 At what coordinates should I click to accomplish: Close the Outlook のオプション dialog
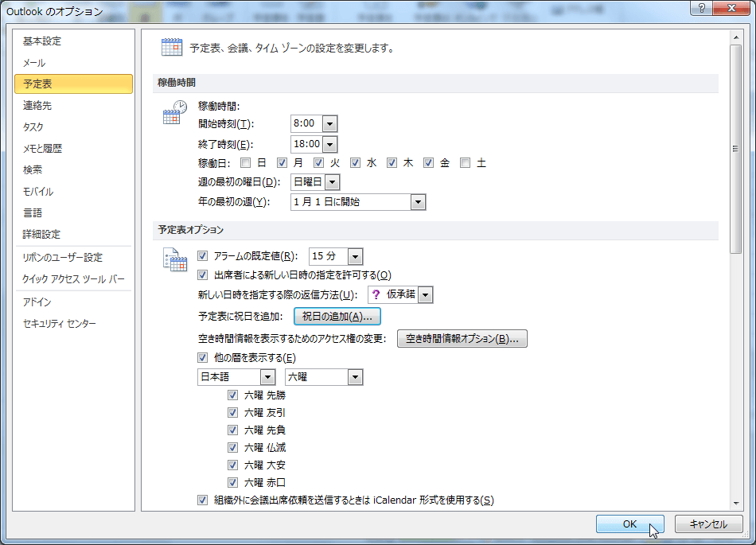731,8
